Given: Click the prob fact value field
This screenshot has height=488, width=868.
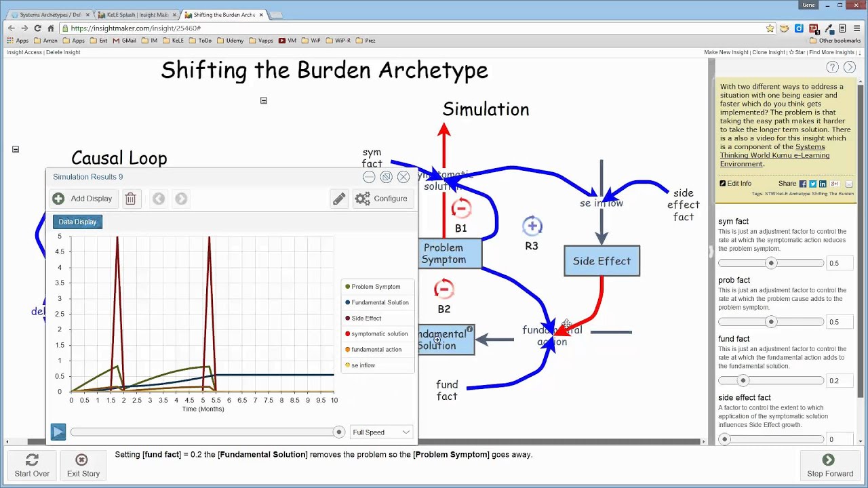Looking at the screenshot, I should click(x=839, y=322).
